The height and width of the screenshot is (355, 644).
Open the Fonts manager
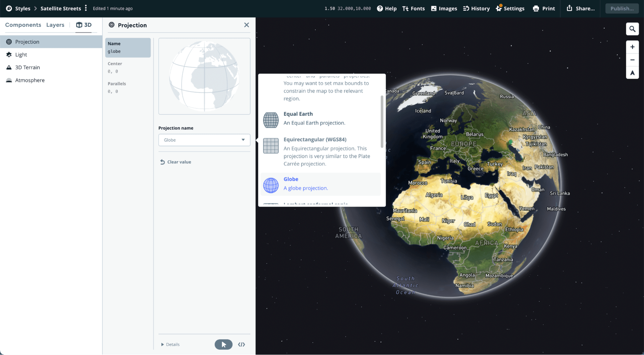tap(414, 8)
